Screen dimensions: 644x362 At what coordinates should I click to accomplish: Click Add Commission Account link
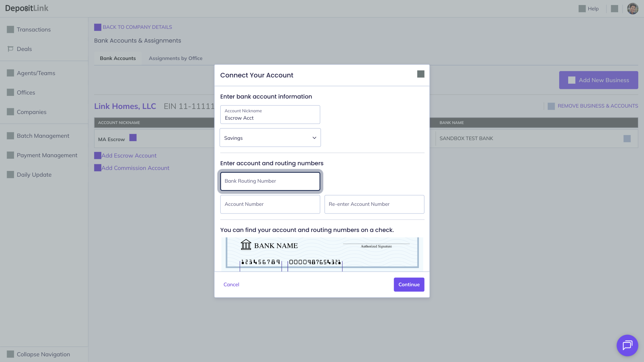pos(135,168)
